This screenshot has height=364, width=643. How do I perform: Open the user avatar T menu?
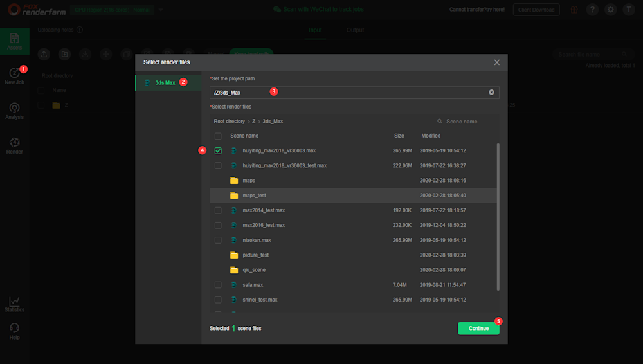coord(629,10)
